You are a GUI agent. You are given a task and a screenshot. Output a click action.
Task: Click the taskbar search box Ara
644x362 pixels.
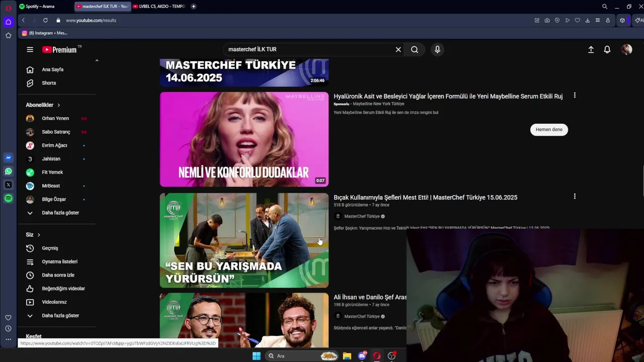(302, 356)
